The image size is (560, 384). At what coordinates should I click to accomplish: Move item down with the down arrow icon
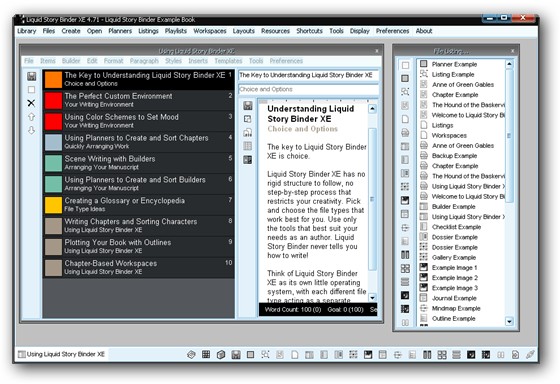(x=31, y=130)
